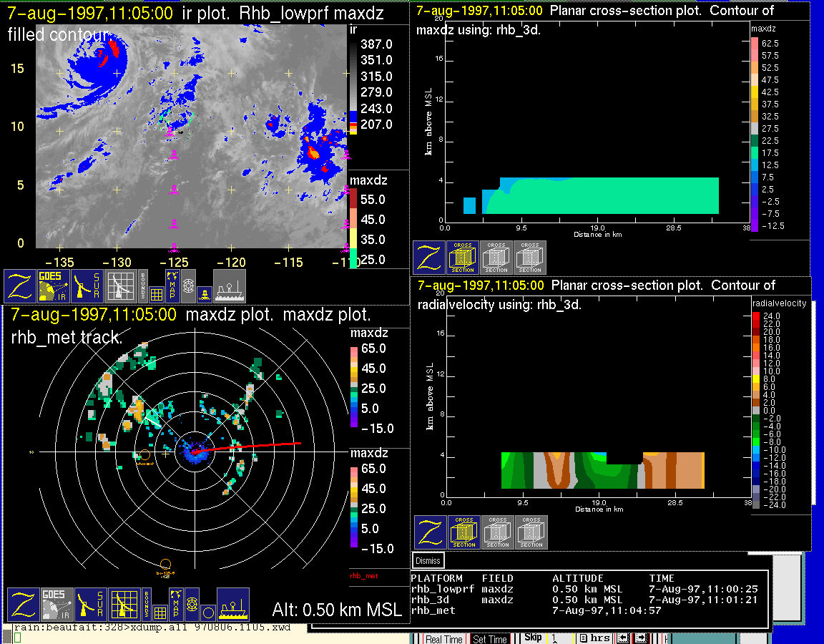Step time backward with the left arrow
The image size is (824, 644).
tap(623, 638)
